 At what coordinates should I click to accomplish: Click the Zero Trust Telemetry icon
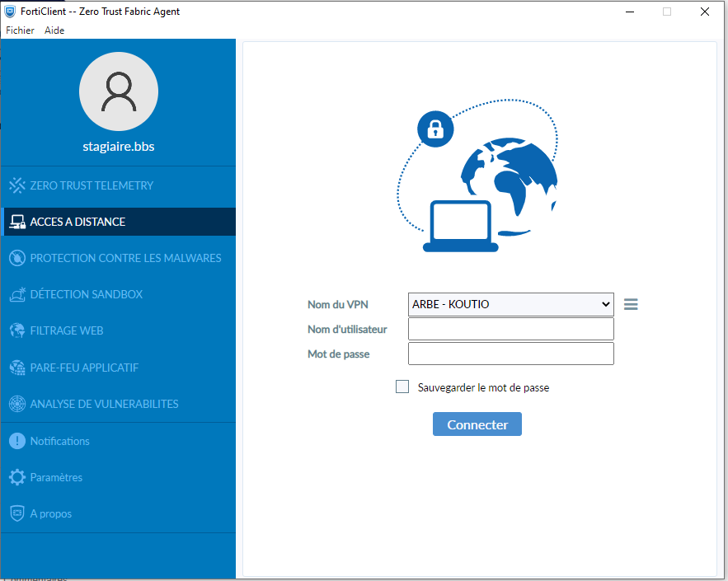click(17, 185)
